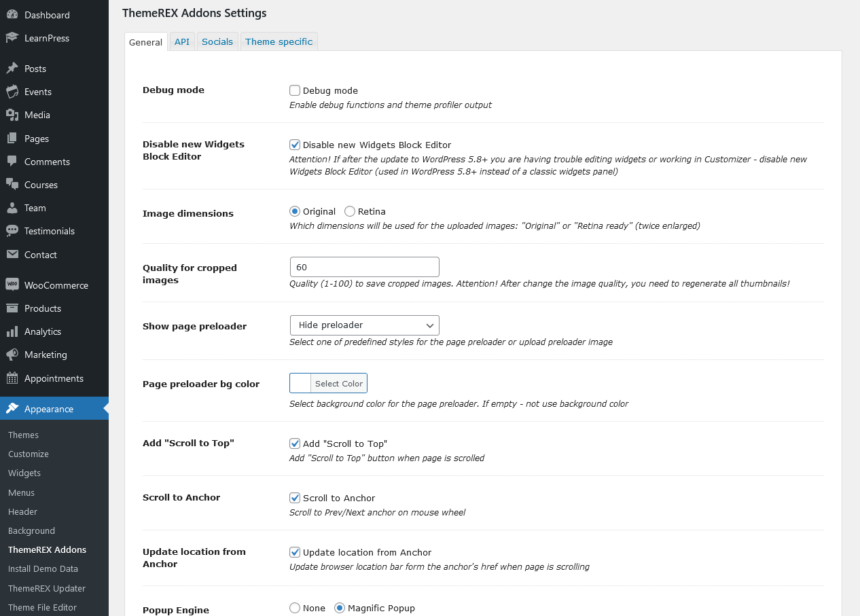Open the Marketing menu label
The width and height of the screenshot is (860, 616).
pyautogui.click(x=46, y=355)
